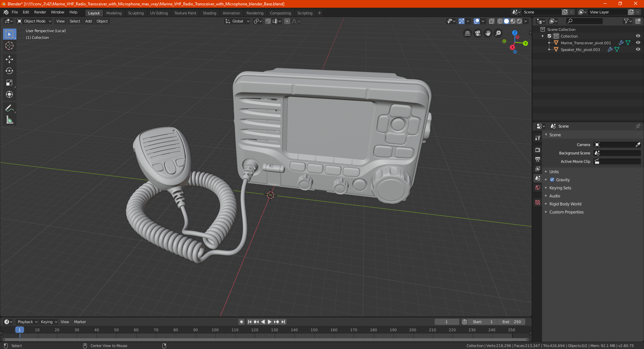Open the View Layer properties tab

[538, 168]
